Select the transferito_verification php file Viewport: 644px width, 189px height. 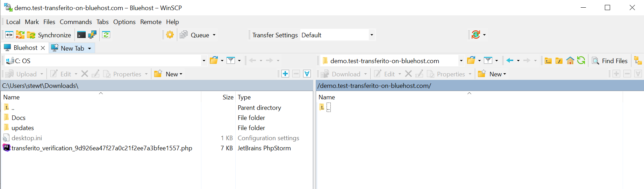coord(157,148)
